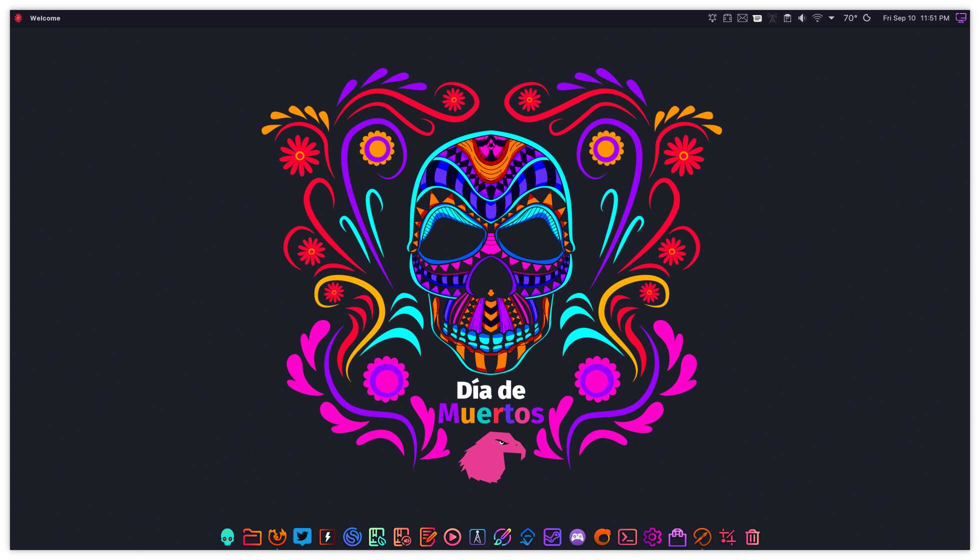The height and width of the screenshot is (560, 980).
Task: Open the mail envelope tray icon
Action: [x=742, y=18]
